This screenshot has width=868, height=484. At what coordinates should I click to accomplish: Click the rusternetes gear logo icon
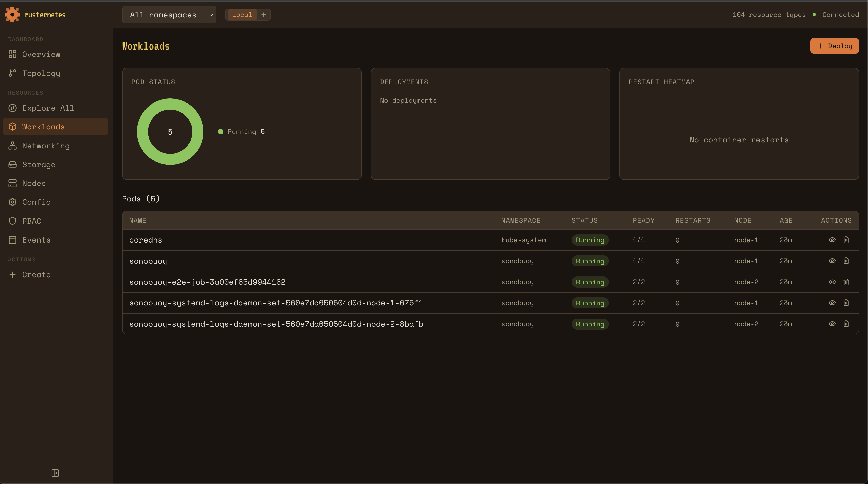tap(12, 15)
